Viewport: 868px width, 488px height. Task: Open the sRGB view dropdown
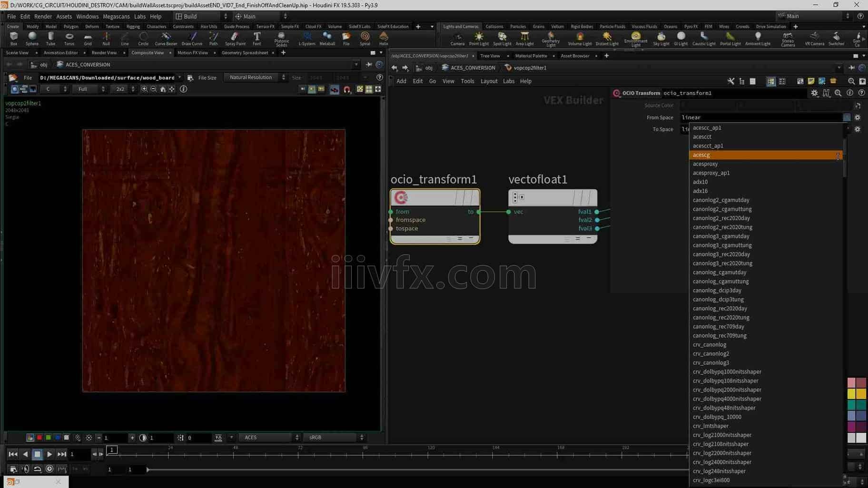click(x=334, y=437)
